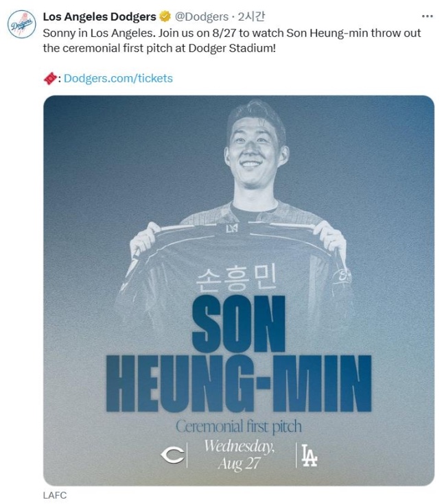Viewport: 444px width, 504px height.
Task: Open the Dodgers profile avatar
Action: (21, 25)
